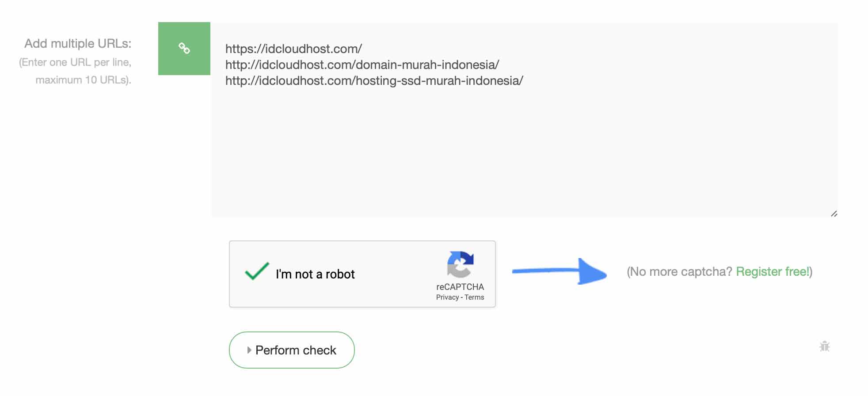
Task: Follow the "Register free!" link
Action: 773,272
